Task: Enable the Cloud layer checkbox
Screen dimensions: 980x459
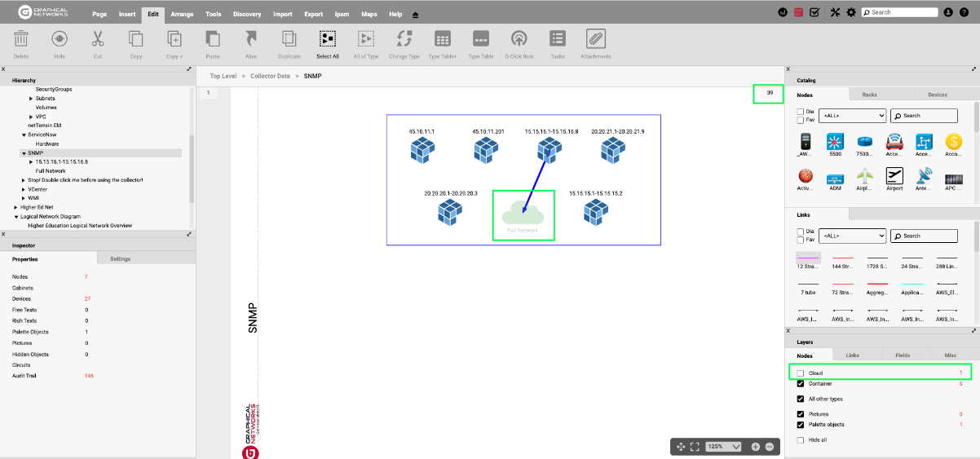Action: click(x=801, y=373)
